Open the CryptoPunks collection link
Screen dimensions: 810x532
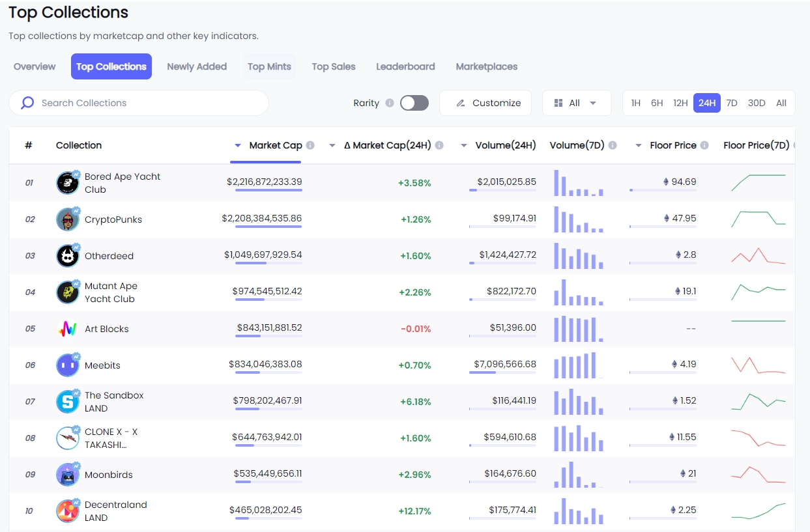click(x=113, y=219)
